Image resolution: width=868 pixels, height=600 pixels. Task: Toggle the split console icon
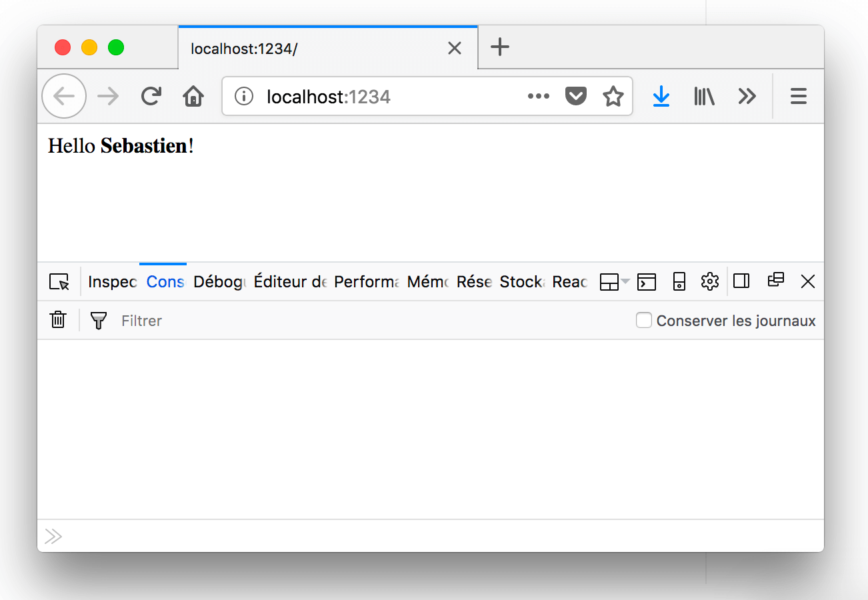[647, 282]
